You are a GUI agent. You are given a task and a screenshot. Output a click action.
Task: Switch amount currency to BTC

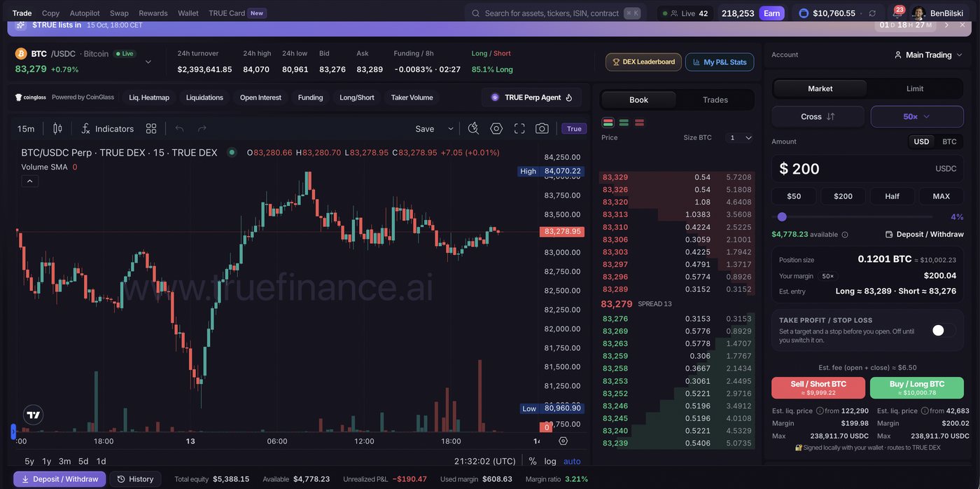tap(949, 142)
